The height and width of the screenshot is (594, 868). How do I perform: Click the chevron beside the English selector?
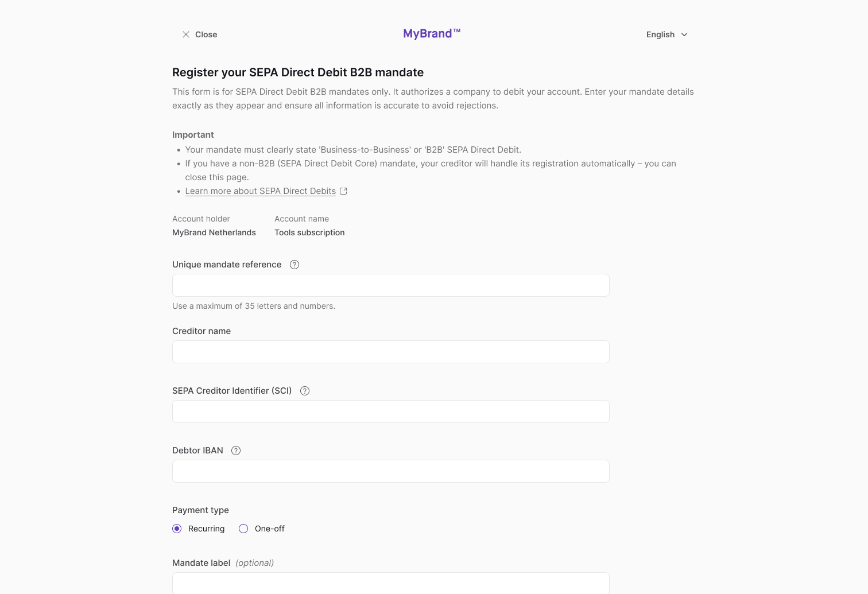tap(684, 34)
